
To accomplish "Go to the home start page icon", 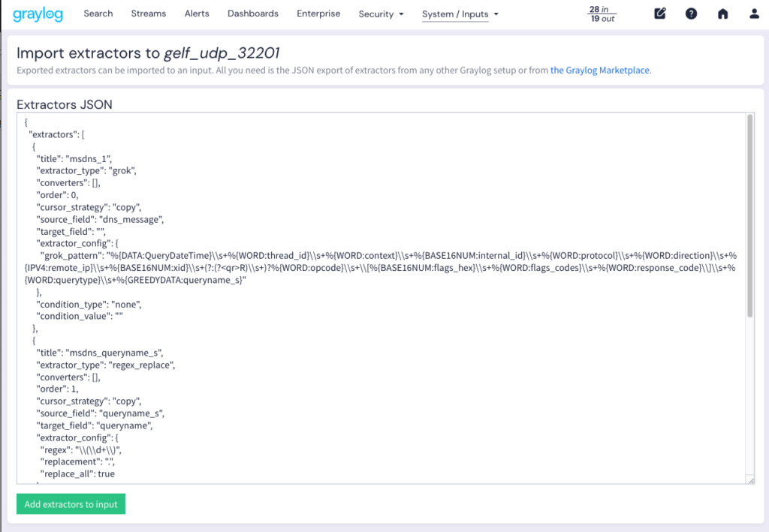I will tap(723, 14).
